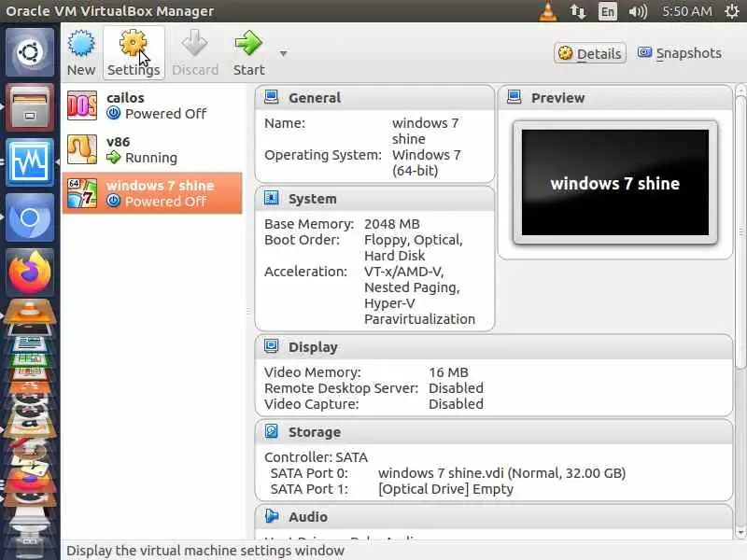747x560 pixels.
Task: Open the General section header
Action: pos(374,98)
